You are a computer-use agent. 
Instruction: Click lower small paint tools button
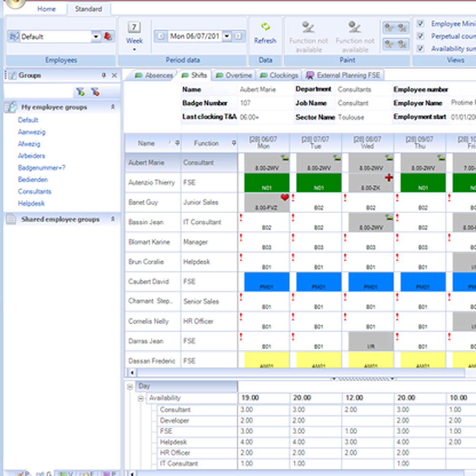tap(396, 45)
